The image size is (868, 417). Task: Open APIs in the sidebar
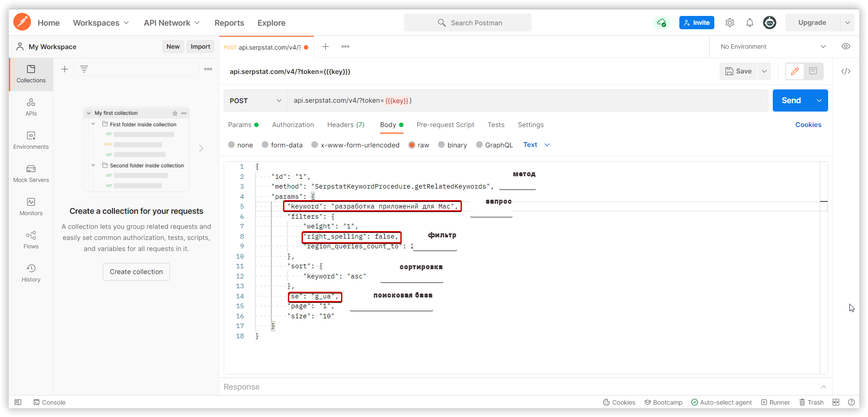click(x=31, y=107)
